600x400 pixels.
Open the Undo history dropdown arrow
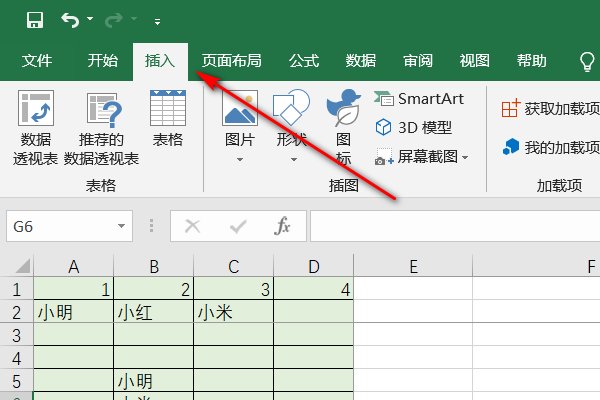(x=90, y=18)
